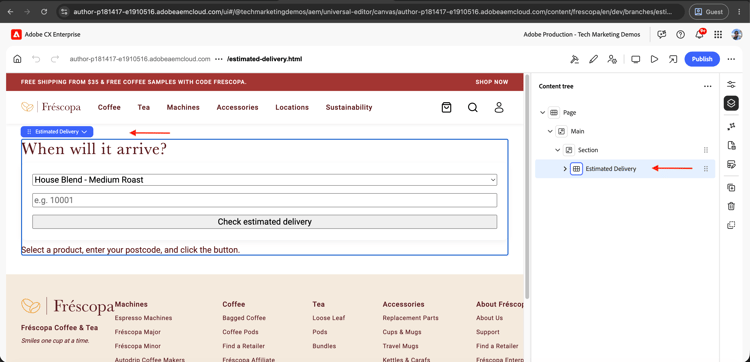Open the feedback chat icon in header
Screen dimensions: 750x362
tap(662, 34)
